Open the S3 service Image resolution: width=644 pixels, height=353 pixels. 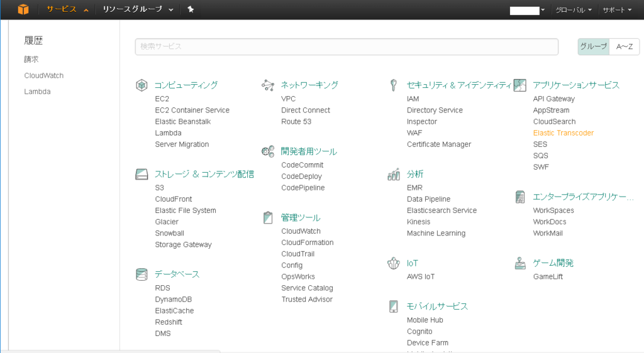(159, 188)
